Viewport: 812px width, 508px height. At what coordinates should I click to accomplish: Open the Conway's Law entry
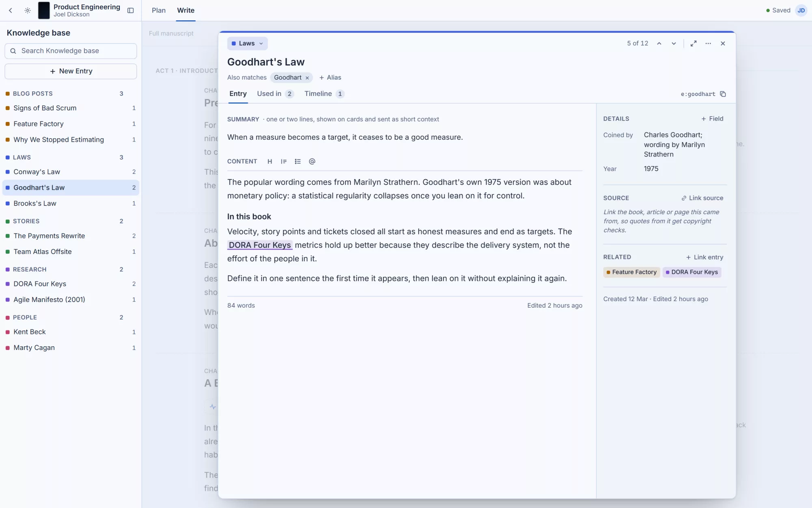click(x=71, y=172)
